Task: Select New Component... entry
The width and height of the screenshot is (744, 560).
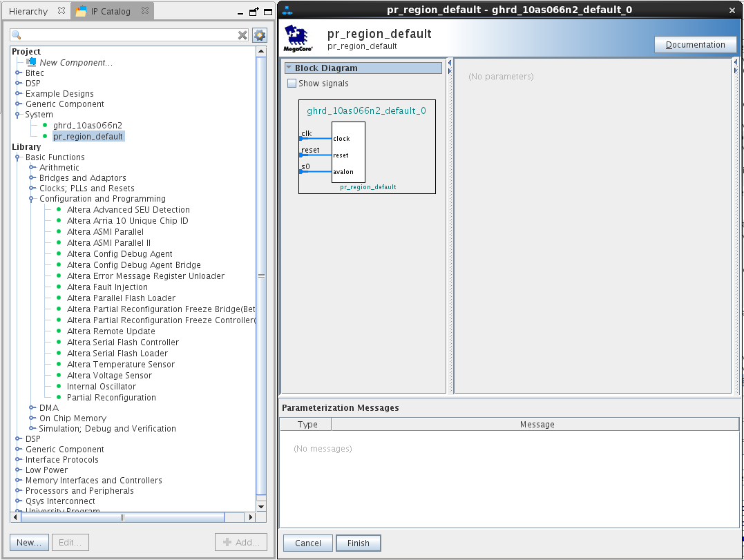Action: pos(76,63)
